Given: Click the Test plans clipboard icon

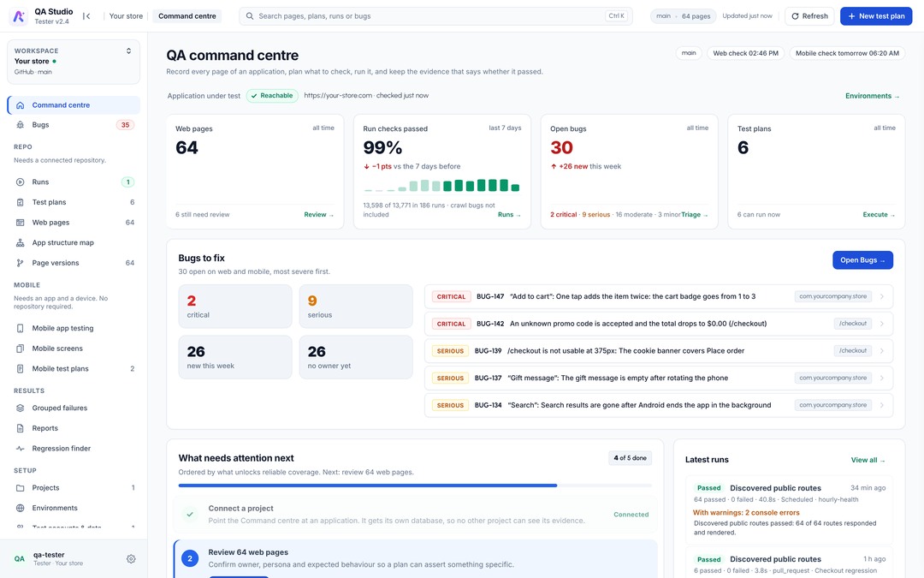Looking at the screenshot, I should coord(20,202).
